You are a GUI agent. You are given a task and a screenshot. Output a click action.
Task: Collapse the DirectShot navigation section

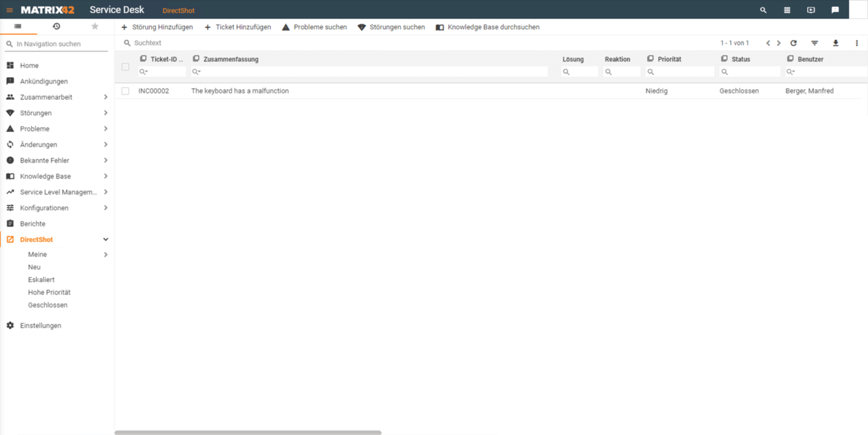tap(106, 239)
